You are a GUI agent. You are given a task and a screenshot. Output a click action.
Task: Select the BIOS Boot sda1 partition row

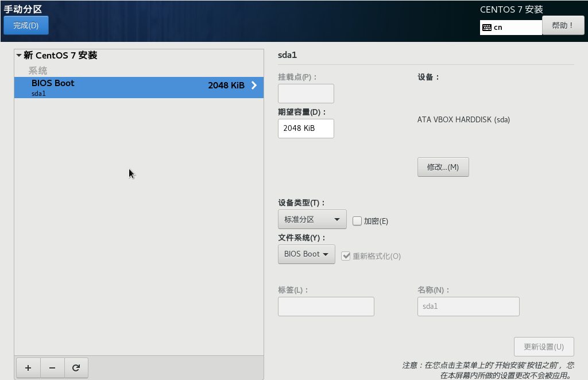click(x=139, y=88)
